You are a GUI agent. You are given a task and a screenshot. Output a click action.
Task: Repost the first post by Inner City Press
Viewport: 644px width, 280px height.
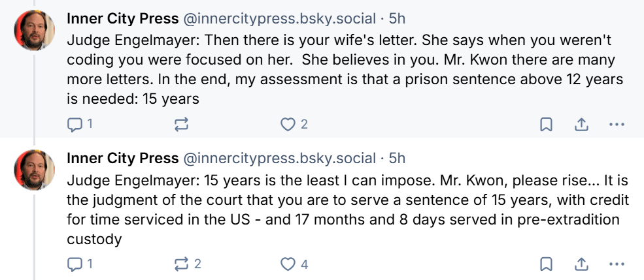[x=182, y=124]
